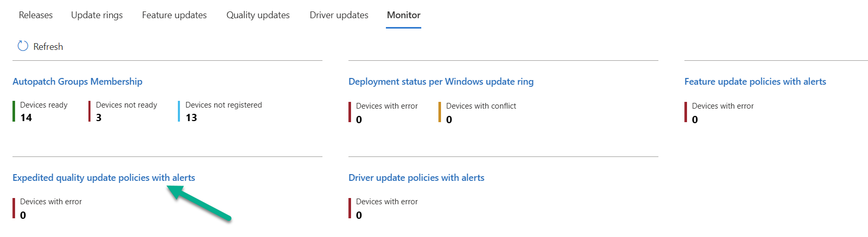Click orange status bar beside Devices with conflict
This screenshot has height=237, width=868.
[439, 112]
